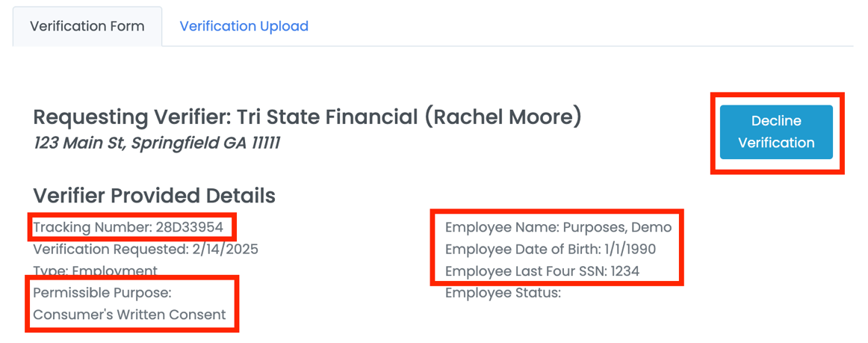Click the Permissible Purpose label
Image resolution: width=868 pixels, height=343 pixels.
point(102,293)
